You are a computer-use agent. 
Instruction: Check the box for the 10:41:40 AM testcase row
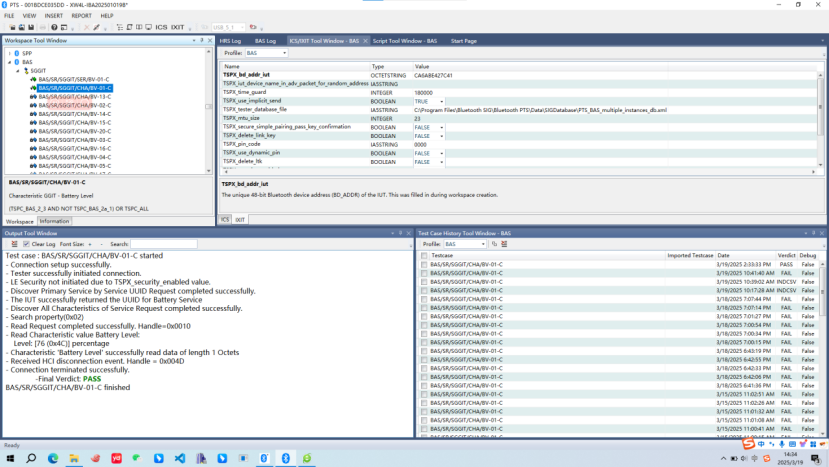(x=424, y=273)
